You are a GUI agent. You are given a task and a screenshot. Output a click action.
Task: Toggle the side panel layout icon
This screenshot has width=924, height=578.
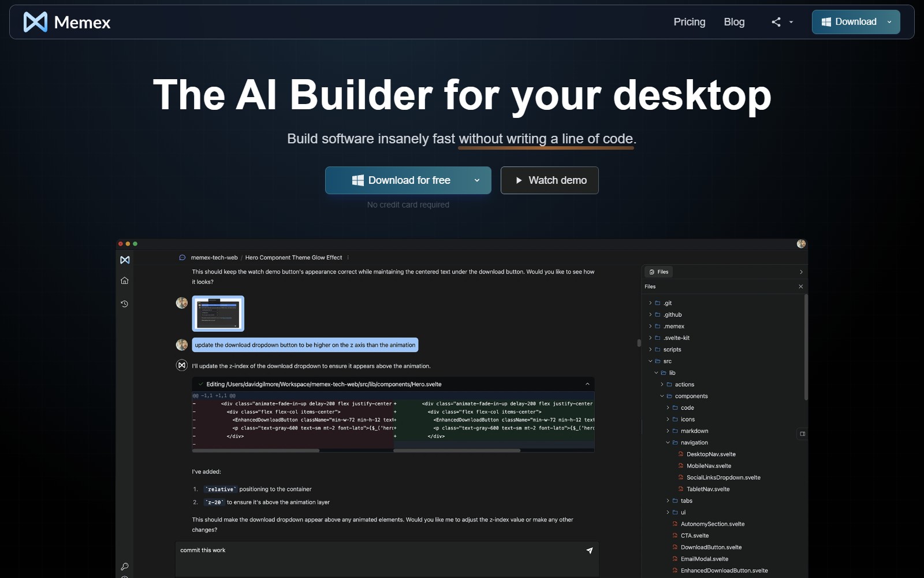point(802,433)
